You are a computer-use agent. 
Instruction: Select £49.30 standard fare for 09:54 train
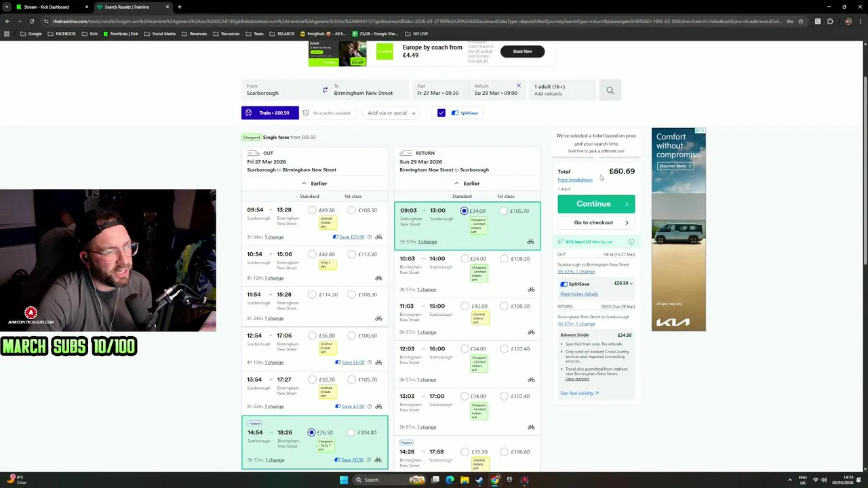(x=312, y=210)
